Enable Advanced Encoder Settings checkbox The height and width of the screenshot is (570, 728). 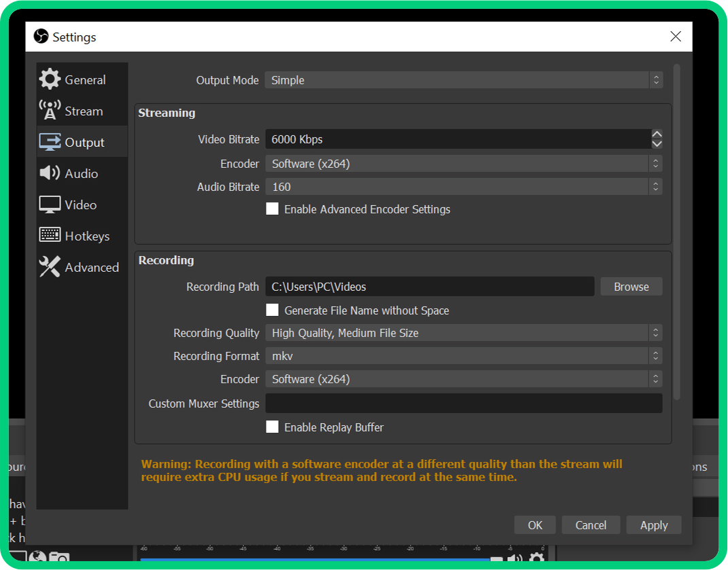point(273,209)
